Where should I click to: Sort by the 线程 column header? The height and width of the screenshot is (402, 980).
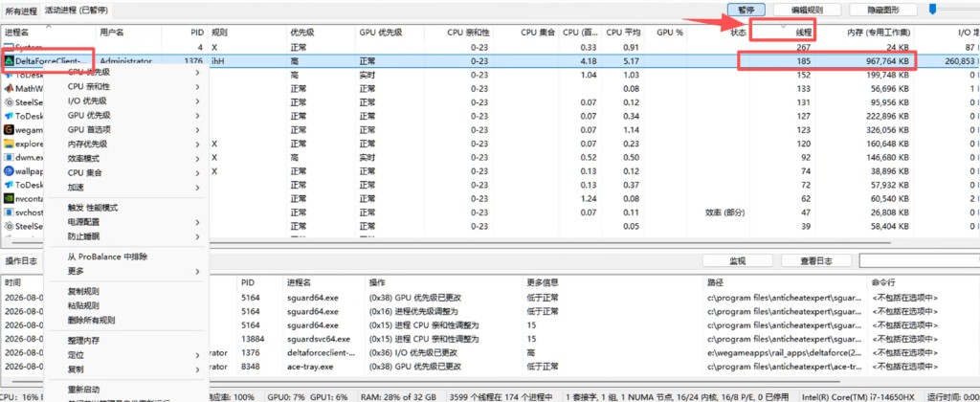tap(782, 32)
